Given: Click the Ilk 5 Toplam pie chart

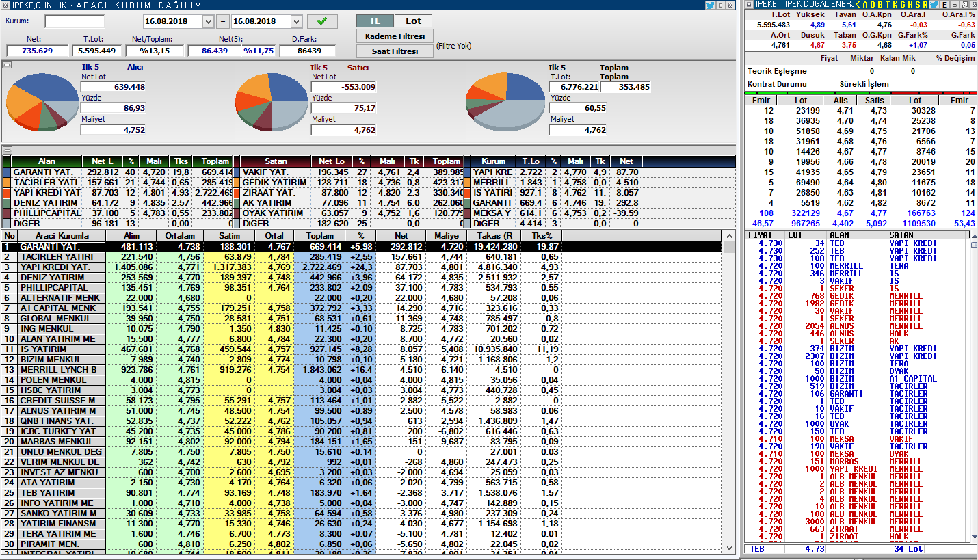Looking at the screenshot, I should 506,103.
